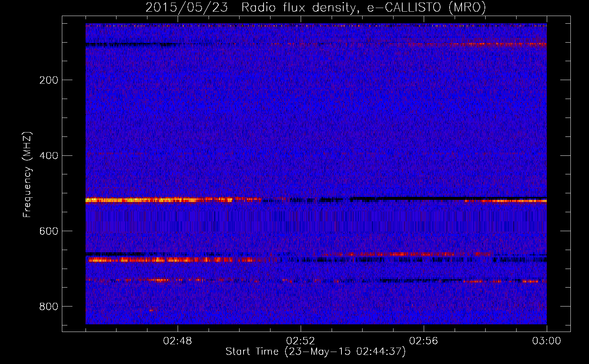Click the 'Frequency (MHZ)' axis label
This screenshot has width=589, height=364.
coord(28,174)
